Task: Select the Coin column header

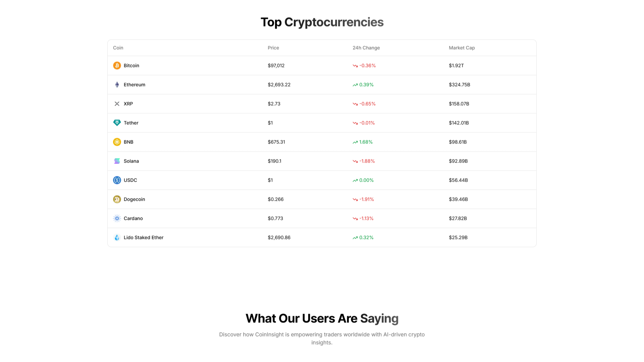Action: click(x=118, y=48)
